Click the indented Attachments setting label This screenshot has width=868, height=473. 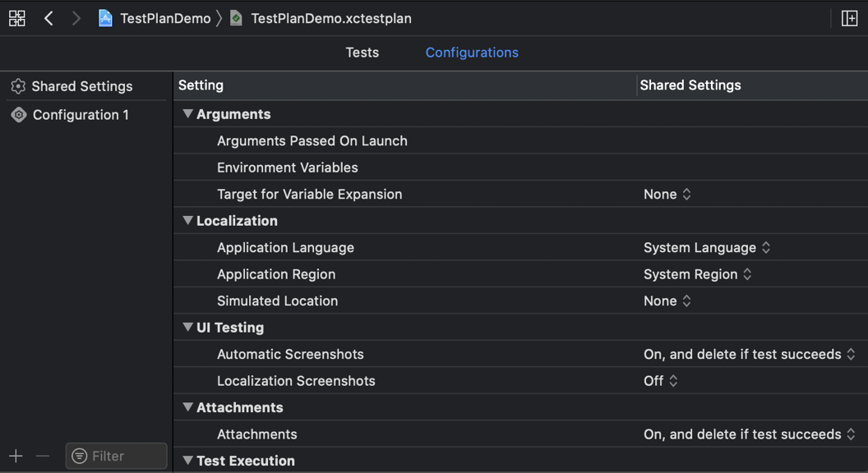(256, 434)
